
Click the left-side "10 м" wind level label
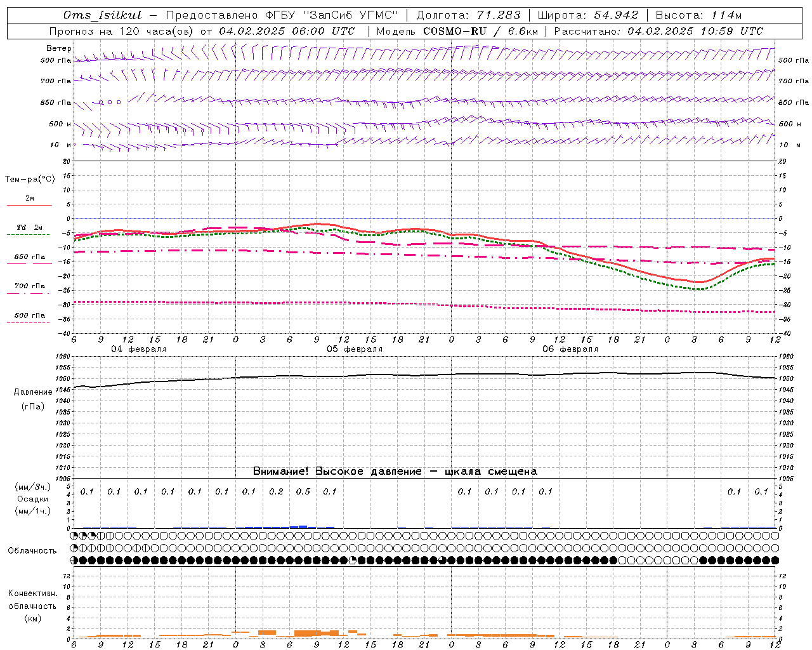(61, 145)
